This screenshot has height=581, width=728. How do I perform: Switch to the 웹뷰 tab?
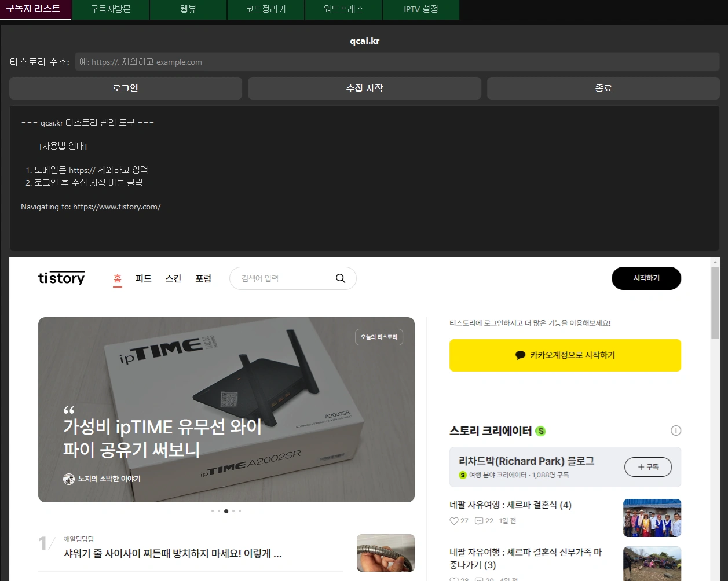pyautogui.click(x=188, y=9)
